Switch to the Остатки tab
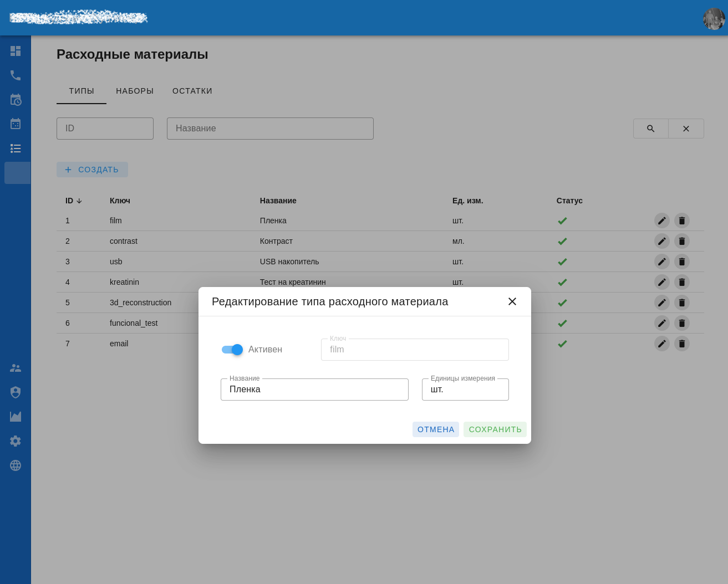Viewport: 728px width, 584px height. (192, 91)
